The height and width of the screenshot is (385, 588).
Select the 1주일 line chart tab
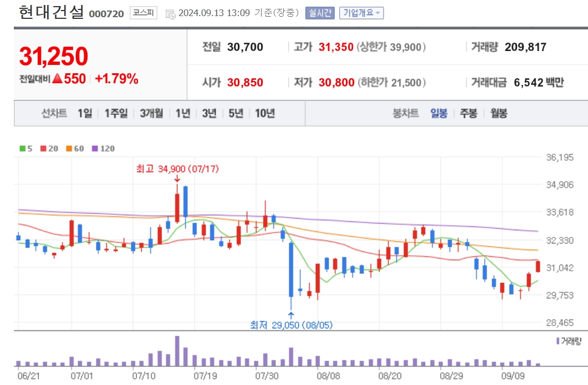[116, 113]
